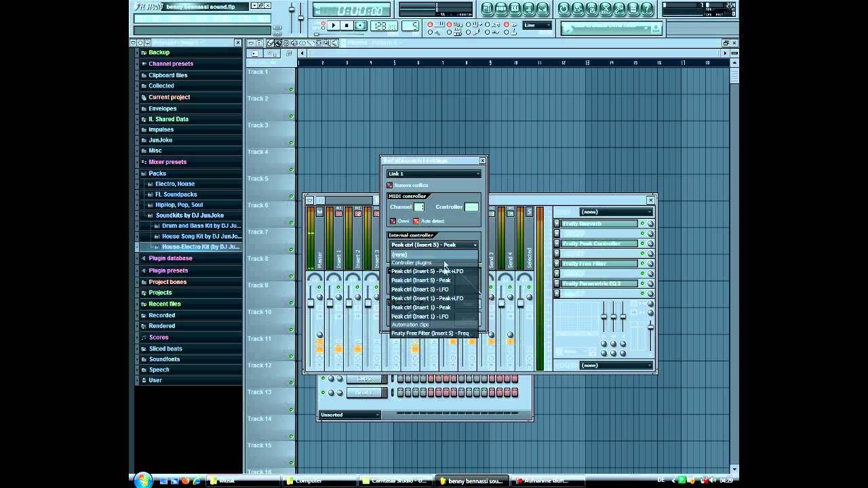Switch to Computer taskbar window
The height and width of the screenshot is (488, 868).
pyautogui.click(x=317, y=481)
